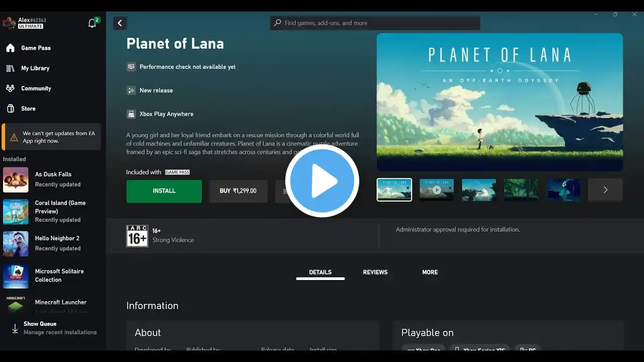This screenshot has height=362, width=644.
Task: Play the video trailer thumbnail
Action: (x=437, y=190)
